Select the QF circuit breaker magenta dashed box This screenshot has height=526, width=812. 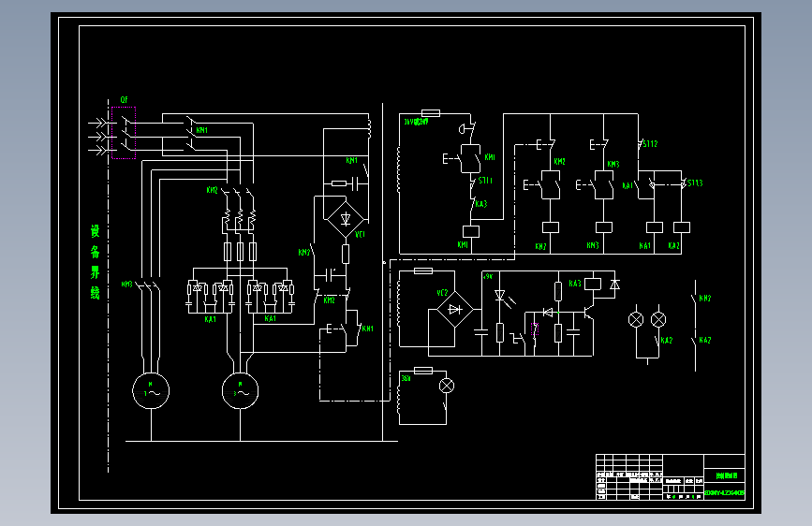coord(124,133)
